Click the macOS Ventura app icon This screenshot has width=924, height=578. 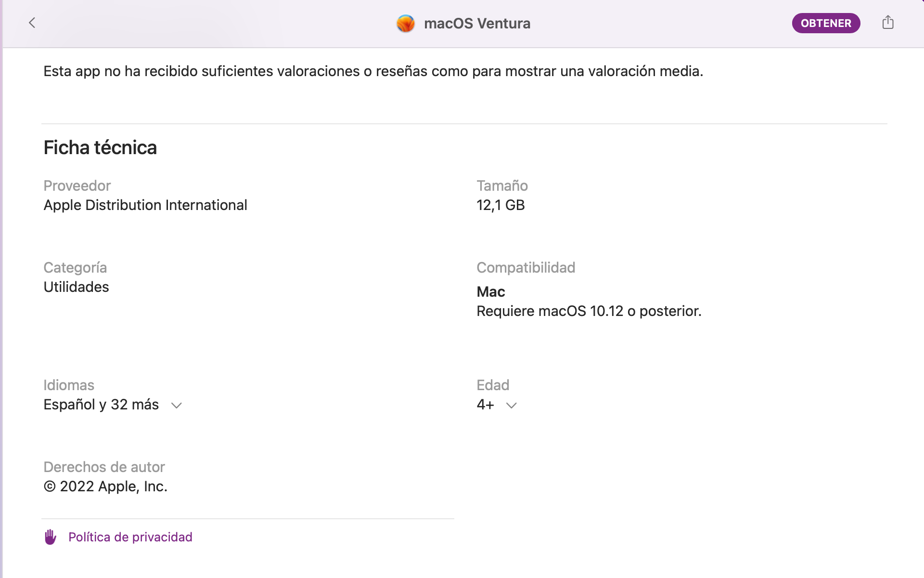coord(406,23)
